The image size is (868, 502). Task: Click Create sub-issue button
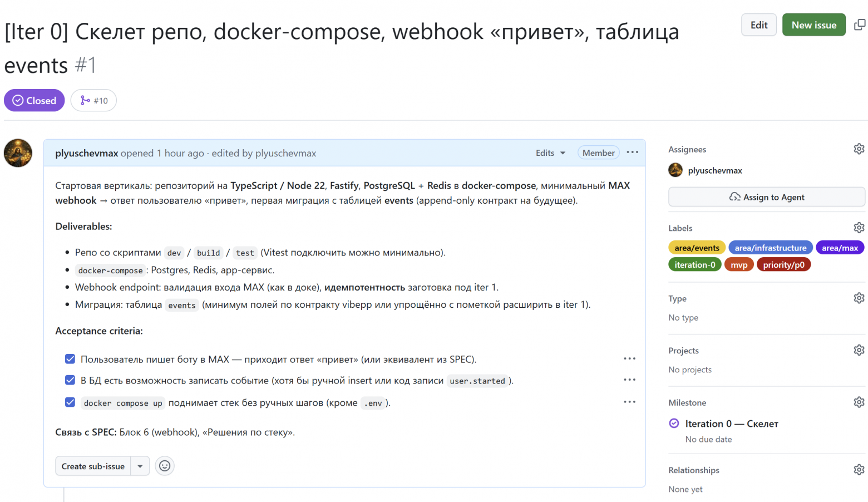tap(93, 466)
